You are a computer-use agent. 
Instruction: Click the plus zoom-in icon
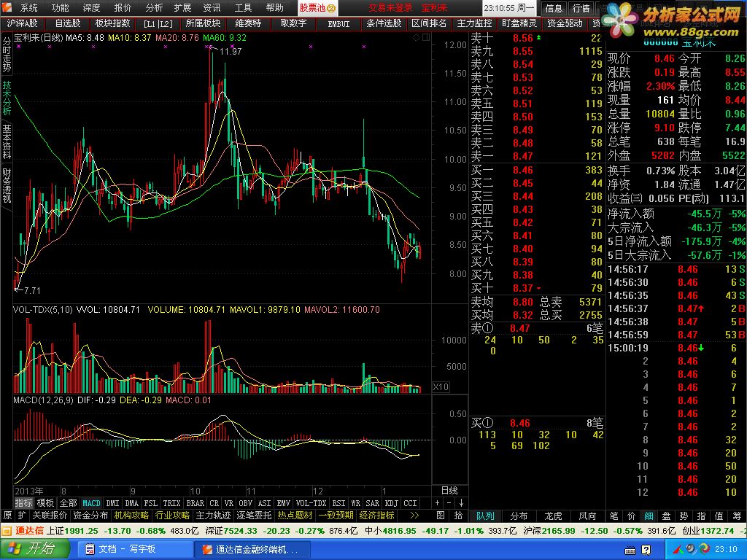pos(438,503)
